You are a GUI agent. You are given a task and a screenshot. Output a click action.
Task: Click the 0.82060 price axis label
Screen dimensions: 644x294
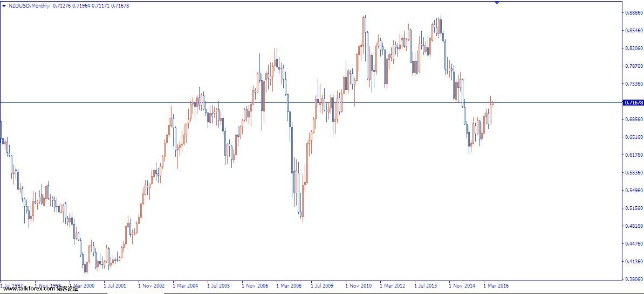click(634, 48)
